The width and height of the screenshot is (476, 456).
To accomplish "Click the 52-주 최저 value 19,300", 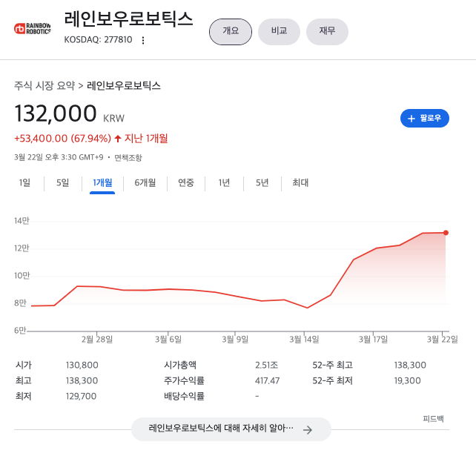I will pyautogui.click(x=407, y=380).
